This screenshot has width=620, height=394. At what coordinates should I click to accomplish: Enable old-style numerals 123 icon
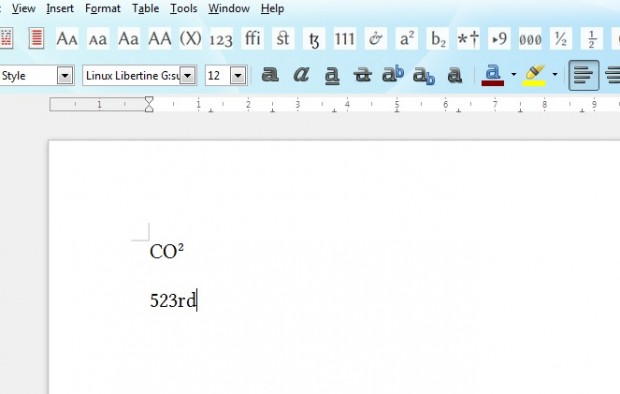point(221,39)
